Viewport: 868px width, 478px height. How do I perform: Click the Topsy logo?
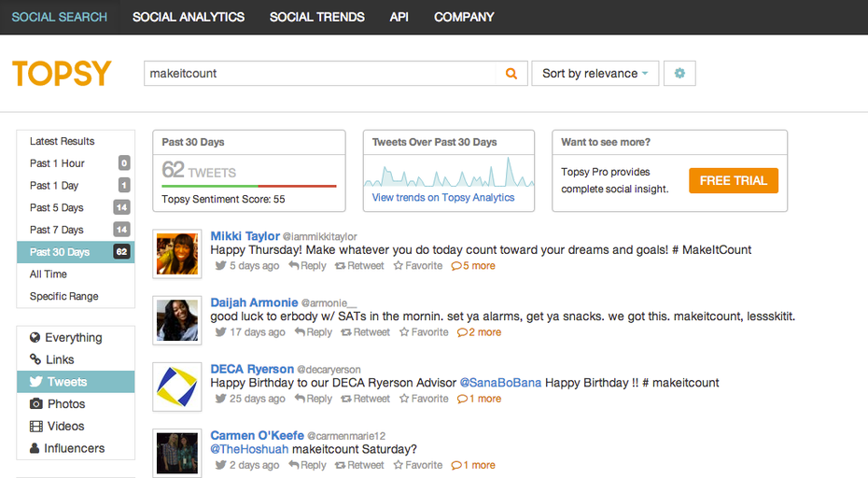(x=62, y=73)
